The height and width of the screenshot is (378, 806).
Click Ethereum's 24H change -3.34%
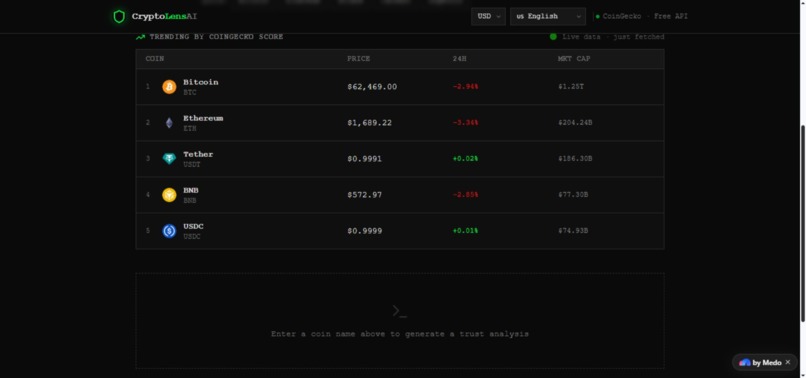click(x=465, y=123)
